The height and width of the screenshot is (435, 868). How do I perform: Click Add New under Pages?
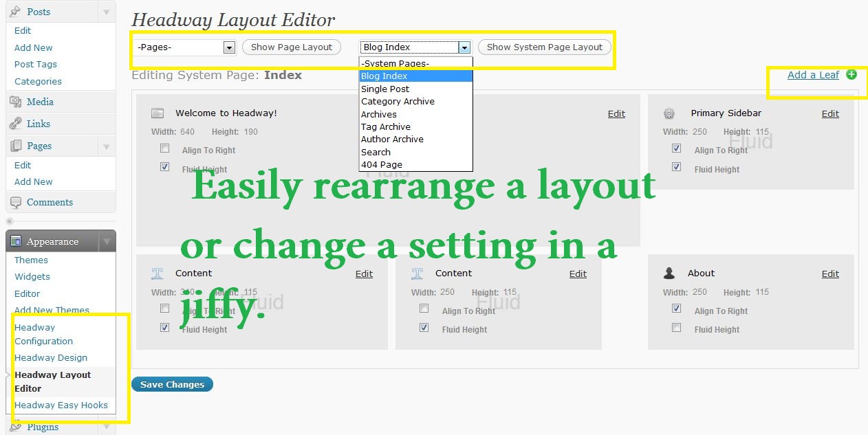click(x=34, y=181)
